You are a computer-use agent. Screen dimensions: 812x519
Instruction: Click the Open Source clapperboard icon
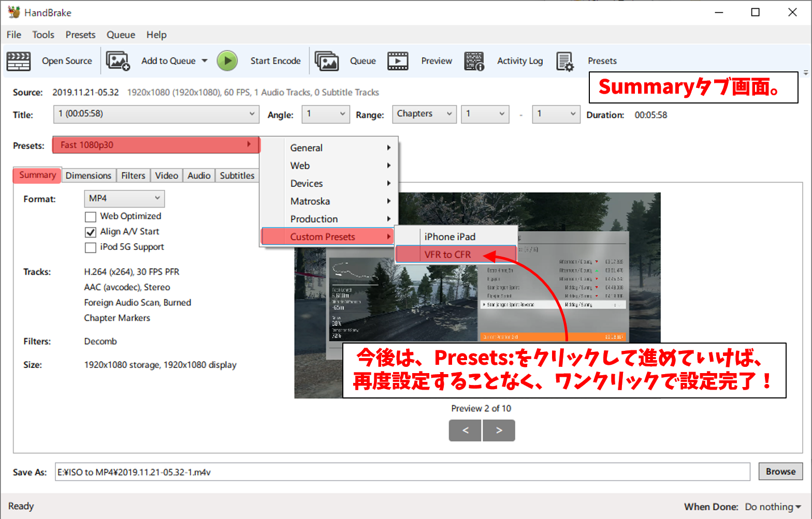[19, 61]
